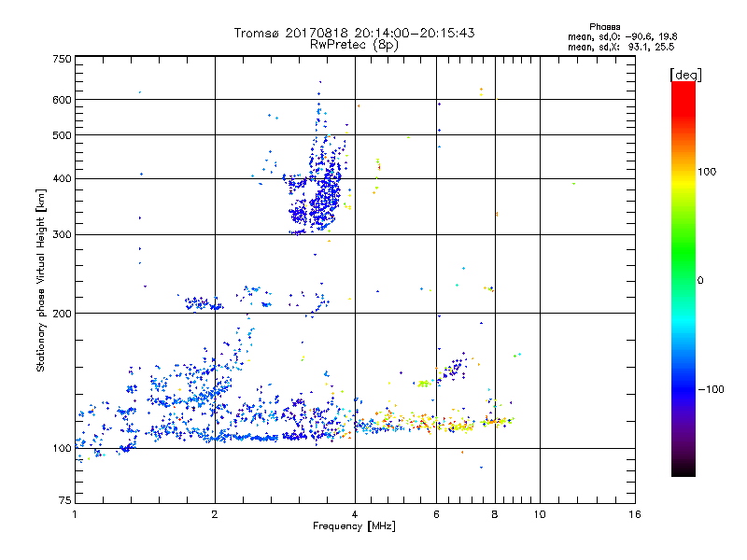Click the 'Frequency [MHz]' axis label

point(354,526)
